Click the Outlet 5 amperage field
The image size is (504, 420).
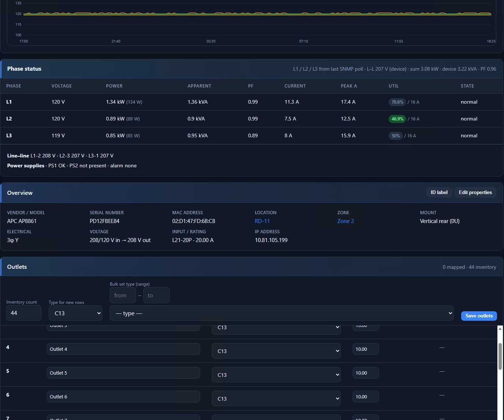coord(365,373)
